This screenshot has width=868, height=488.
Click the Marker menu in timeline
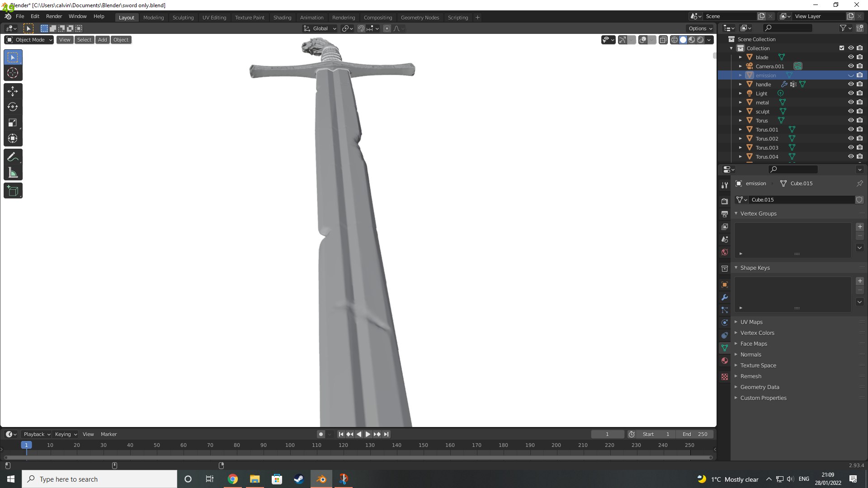(108, 434)
